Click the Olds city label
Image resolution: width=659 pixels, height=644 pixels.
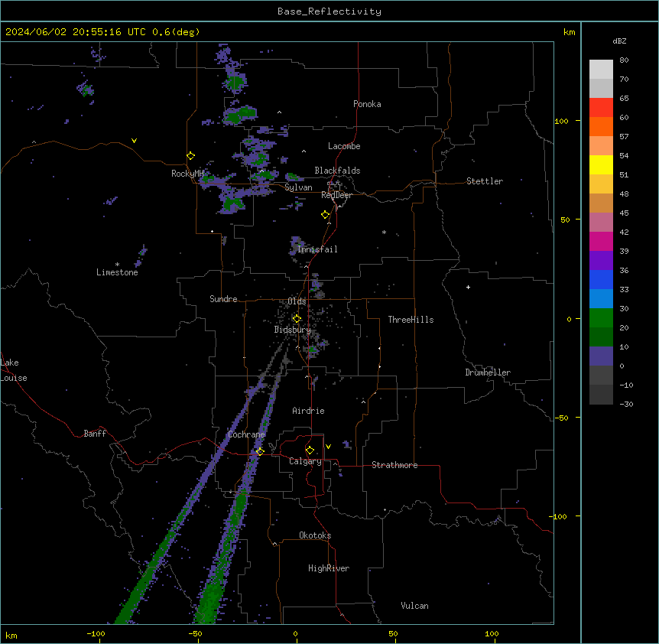pos(297,301)
